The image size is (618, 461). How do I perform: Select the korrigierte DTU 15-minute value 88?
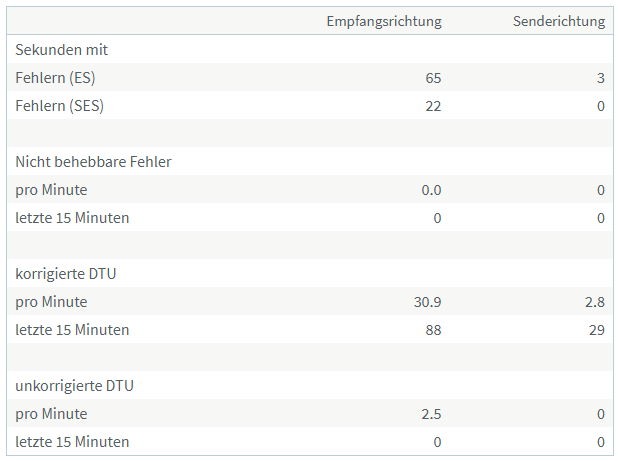coord(432,329)
